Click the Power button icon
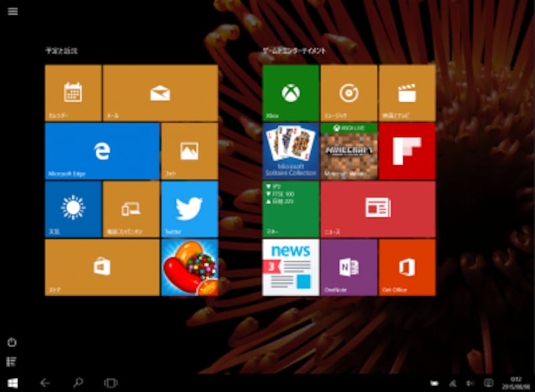535x392 pixels. [x=12, y=342]
